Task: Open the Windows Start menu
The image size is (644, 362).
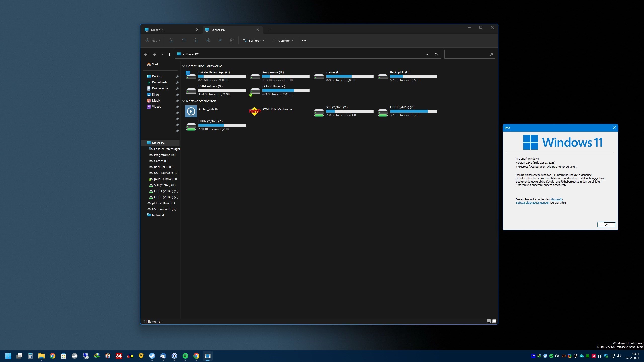Action: 8,356
